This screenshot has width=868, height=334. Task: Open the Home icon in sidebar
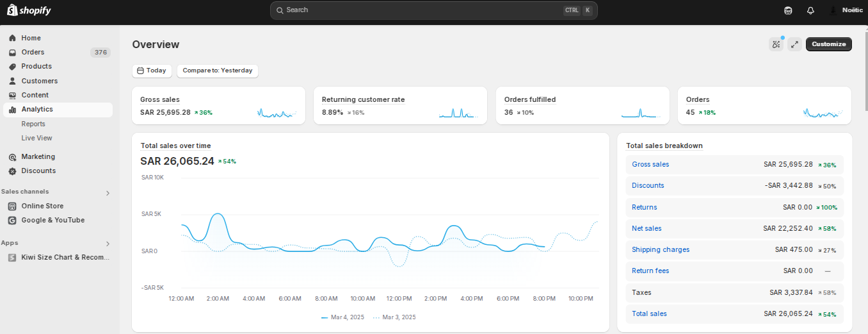coord(12,38)
